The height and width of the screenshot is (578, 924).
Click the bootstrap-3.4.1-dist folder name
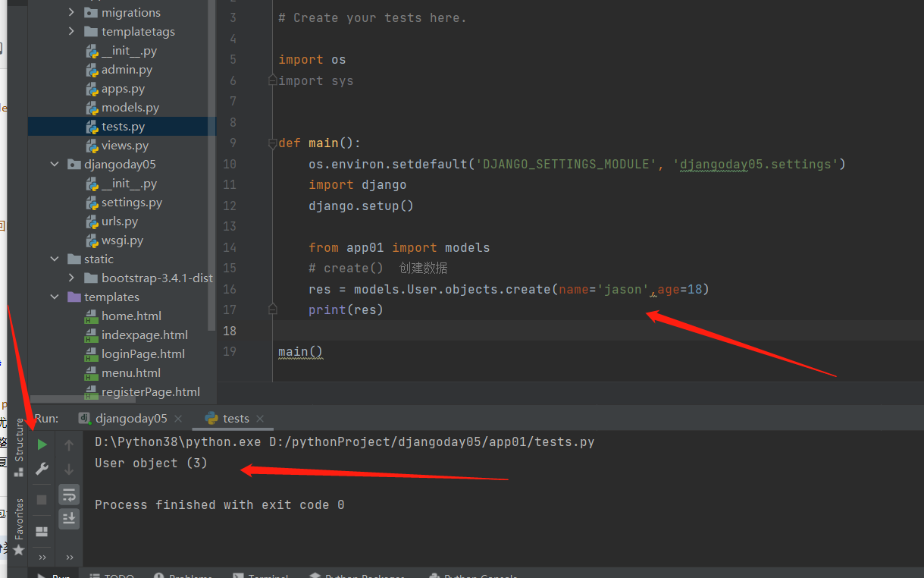tap(158, 278)
